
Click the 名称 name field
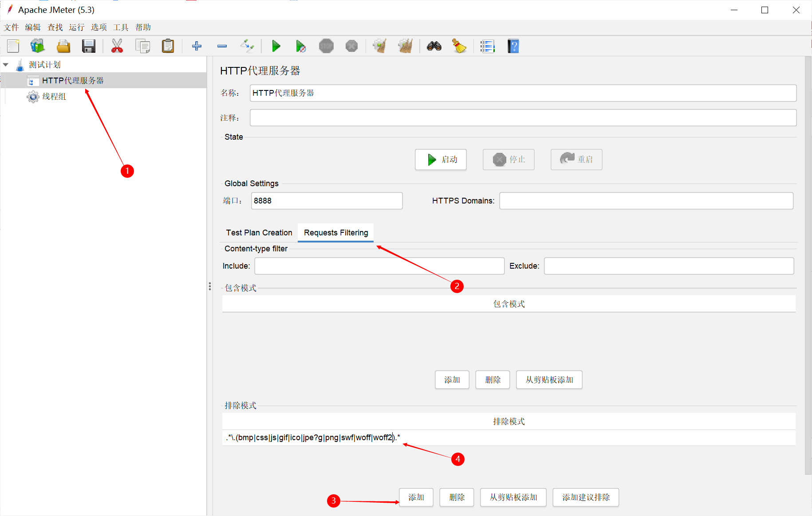[523, 93]
